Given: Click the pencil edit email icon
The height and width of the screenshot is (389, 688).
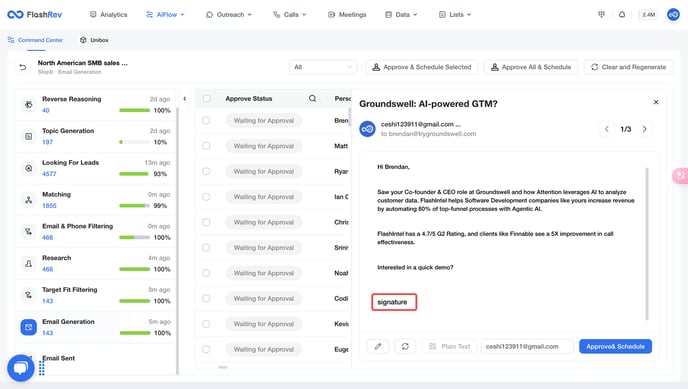Looking at the screenshot, I should (378, 346).
